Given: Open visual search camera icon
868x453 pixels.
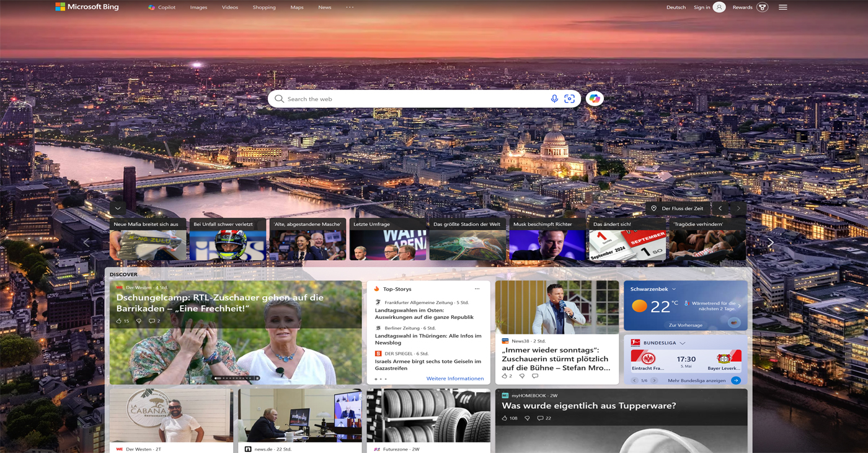Looking at the screenshot, I should coord(570,99).
